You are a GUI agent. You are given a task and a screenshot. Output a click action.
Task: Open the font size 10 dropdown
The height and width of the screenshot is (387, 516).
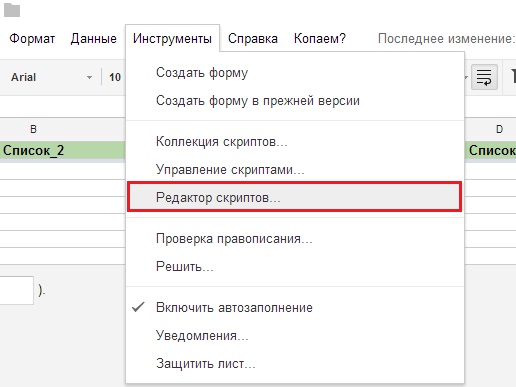tap(115, 77)
